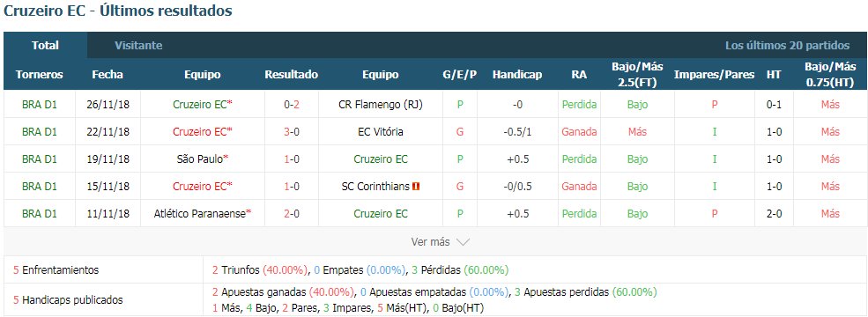This screenshot has width=868, height=317.
Task: Select the Total tab
Action: click(x=46, y=46)
